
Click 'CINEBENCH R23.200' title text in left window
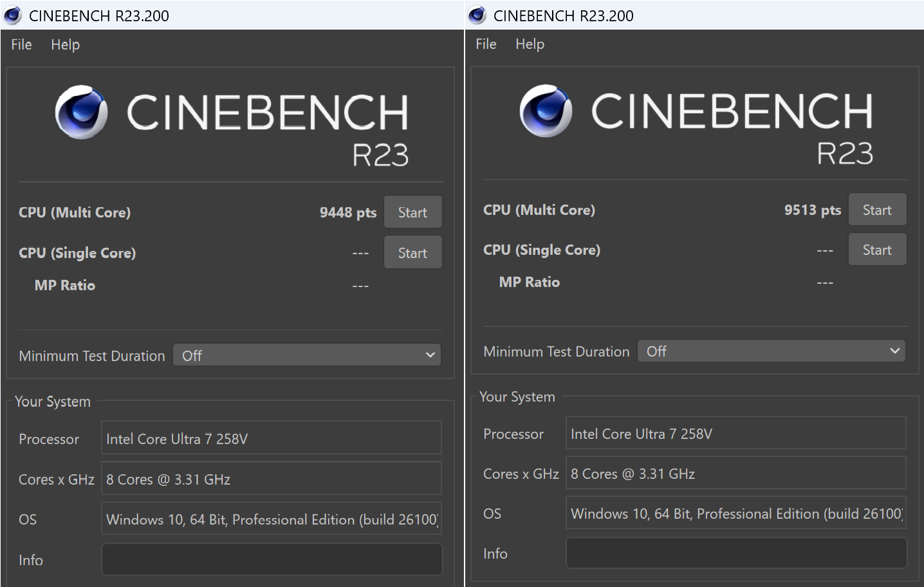(x=99, y=16)
